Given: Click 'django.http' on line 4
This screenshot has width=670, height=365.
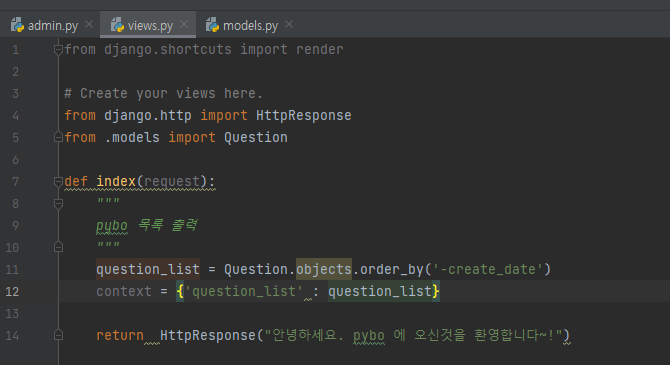Looking at the screenshot, I should [148, 115].
